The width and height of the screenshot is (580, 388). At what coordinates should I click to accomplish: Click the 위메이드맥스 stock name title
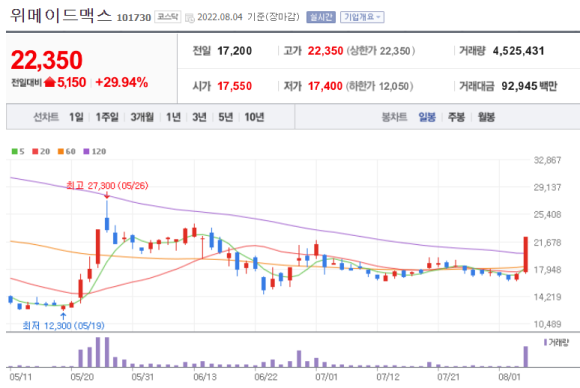point(61,16)
